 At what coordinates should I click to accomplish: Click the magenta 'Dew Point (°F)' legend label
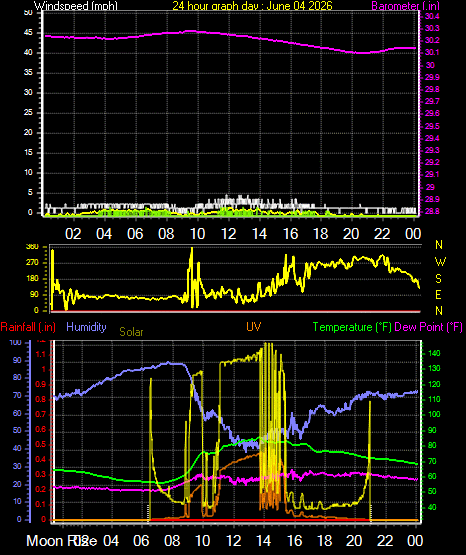[428, 327]
